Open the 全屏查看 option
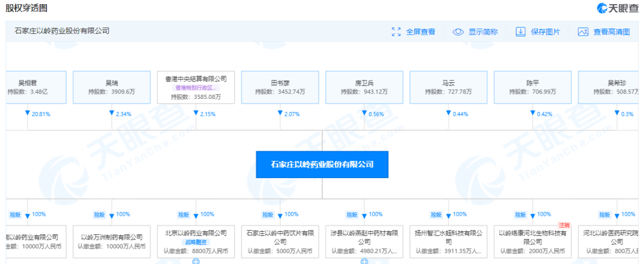Viewport: 644px width, 264px height. (420, 32)
